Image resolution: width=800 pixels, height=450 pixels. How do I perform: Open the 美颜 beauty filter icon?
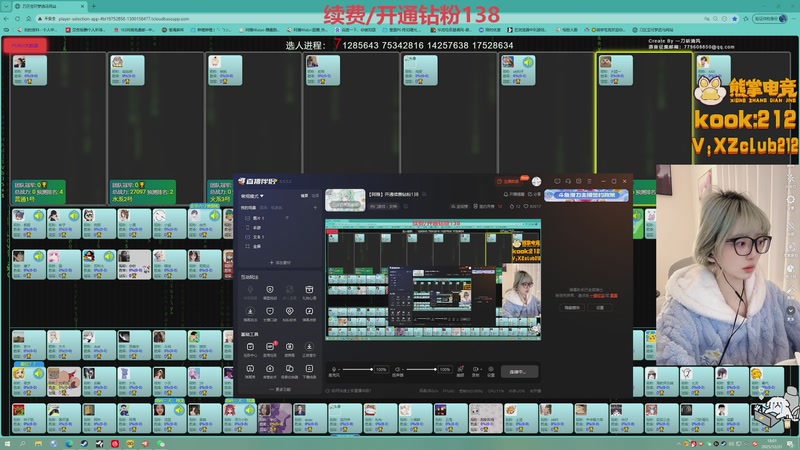(x=460, y=371)
